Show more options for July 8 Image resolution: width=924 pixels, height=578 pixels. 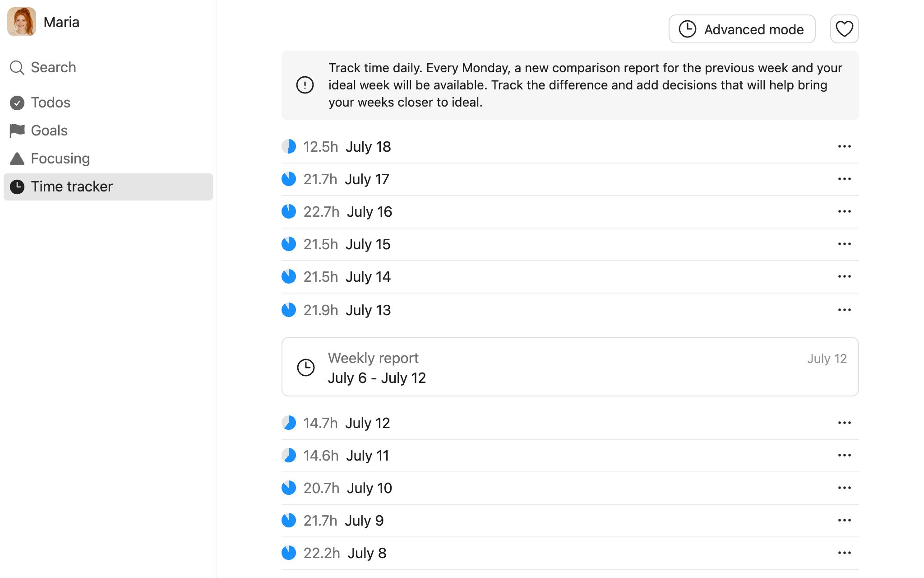(844, 553)
